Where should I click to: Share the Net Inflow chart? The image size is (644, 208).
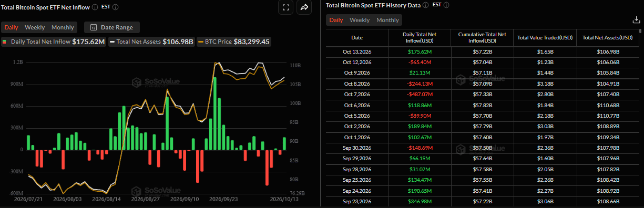pyautogui.click(x=304, y=7)
